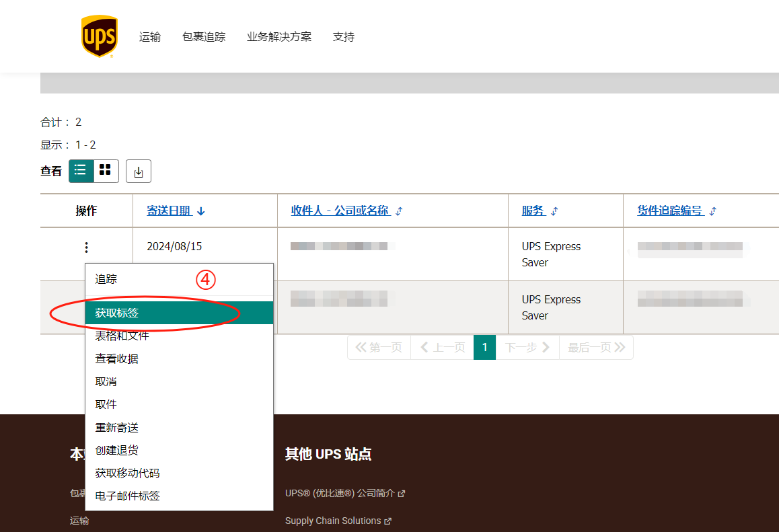Select 表格和文件 in the context menu
Screen dimensions: 779x532
tap(180, 336)
